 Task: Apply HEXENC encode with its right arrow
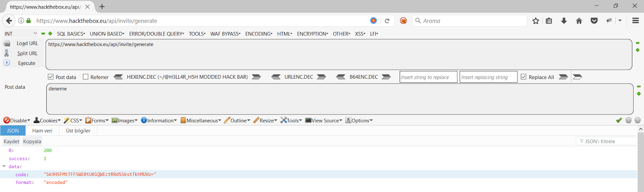pos(256,77)
